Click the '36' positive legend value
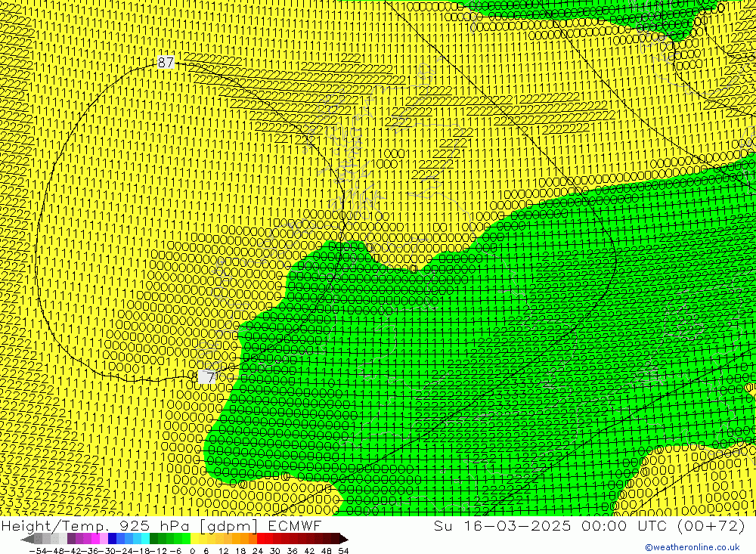Image resolution: width=756 pixels, height=554 pixels. click(x=292, y=551)
